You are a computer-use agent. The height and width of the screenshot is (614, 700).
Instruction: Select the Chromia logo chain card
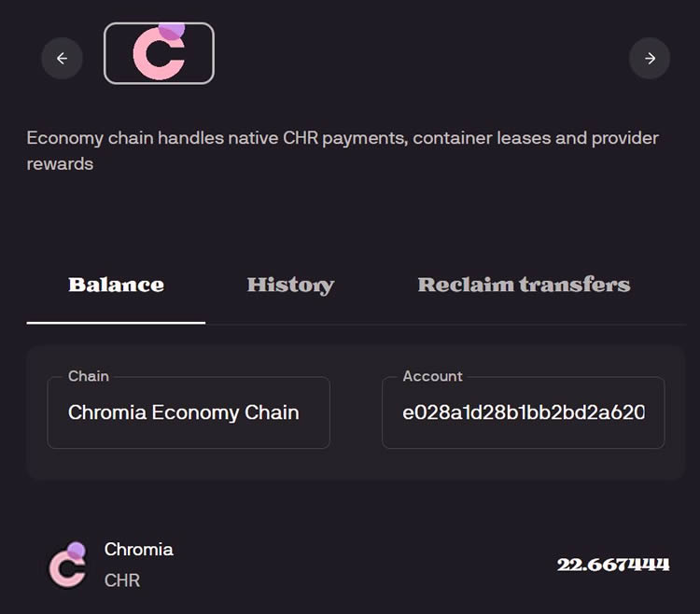[159, 53]
